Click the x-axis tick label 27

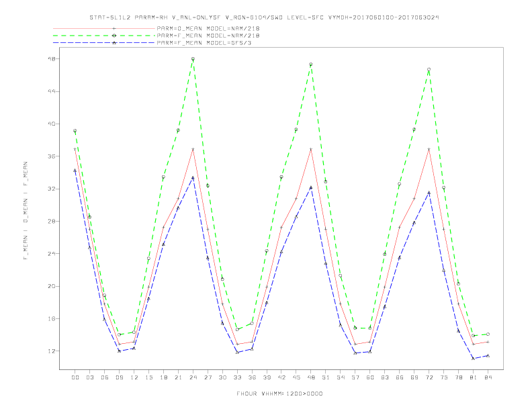(208, 377)
